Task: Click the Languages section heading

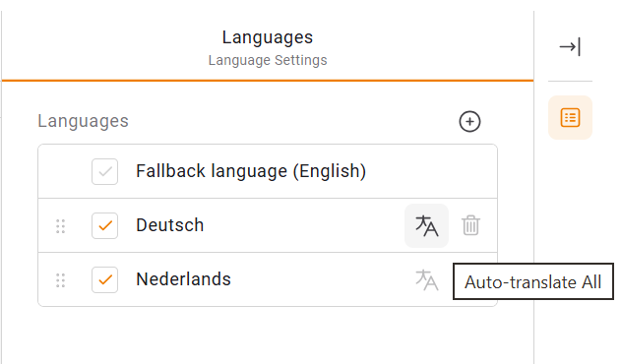Action: click(84, 121)
